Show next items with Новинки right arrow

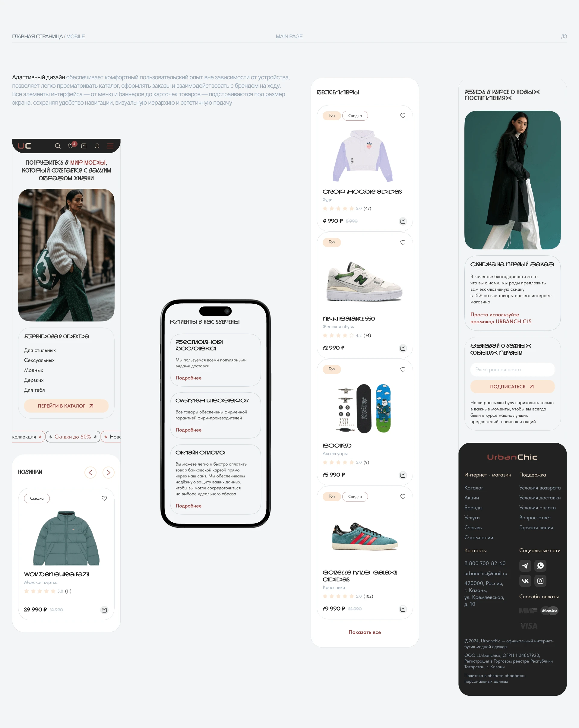(109, 472)
